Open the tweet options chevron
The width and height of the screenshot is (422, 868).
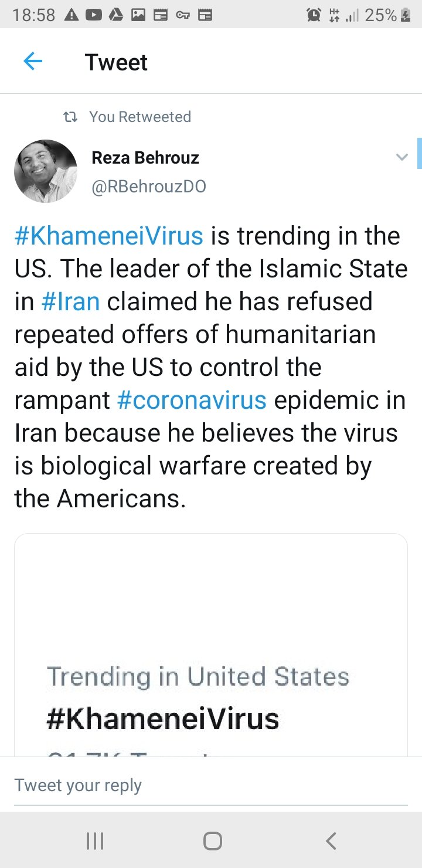(x=402, y=157)
